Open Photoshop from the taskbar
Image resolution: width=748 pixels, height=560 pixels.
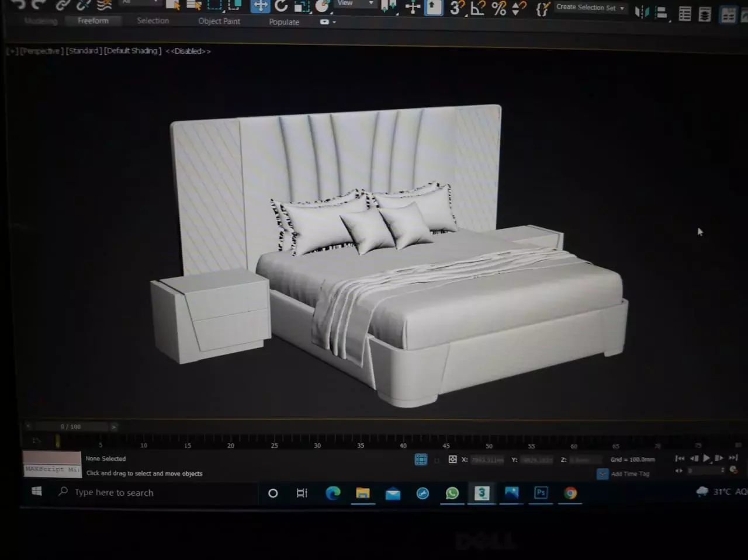pyautogui.click(x=541, y=493)
